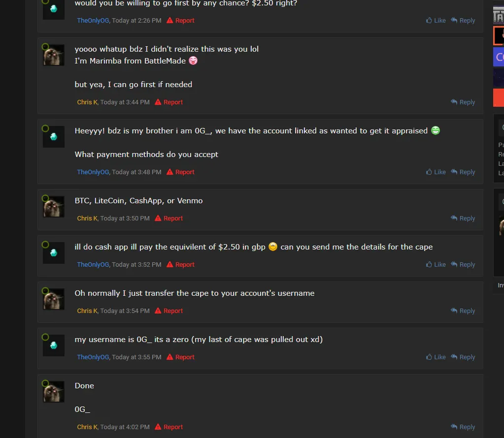The image size is (504, 438).
Task: Click TheOnlyOG's avatar beside cash app message
Action: point(54,252)
